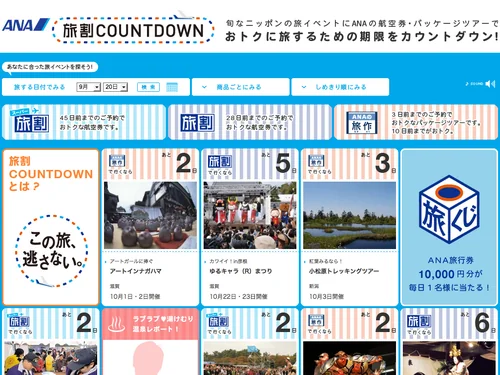
Task: Click the おトクに旅するための期限をカウントダウン headline
Action: point(362,36)
